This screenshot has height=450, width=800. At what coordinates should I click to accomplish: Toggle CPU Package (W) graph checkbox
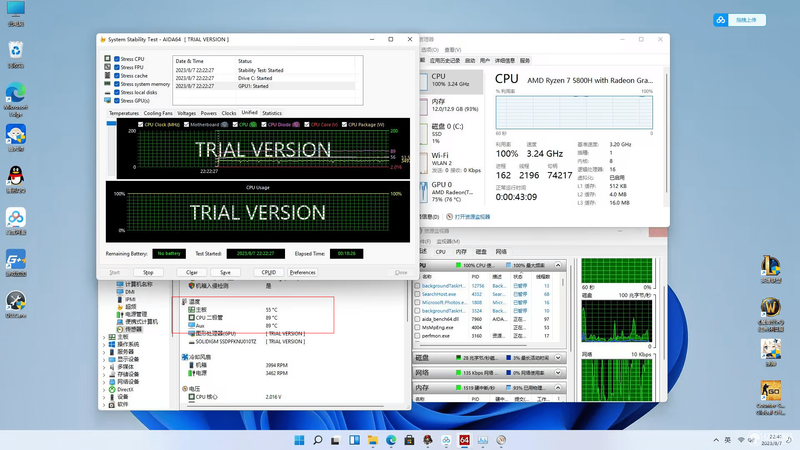click(344, 124)
